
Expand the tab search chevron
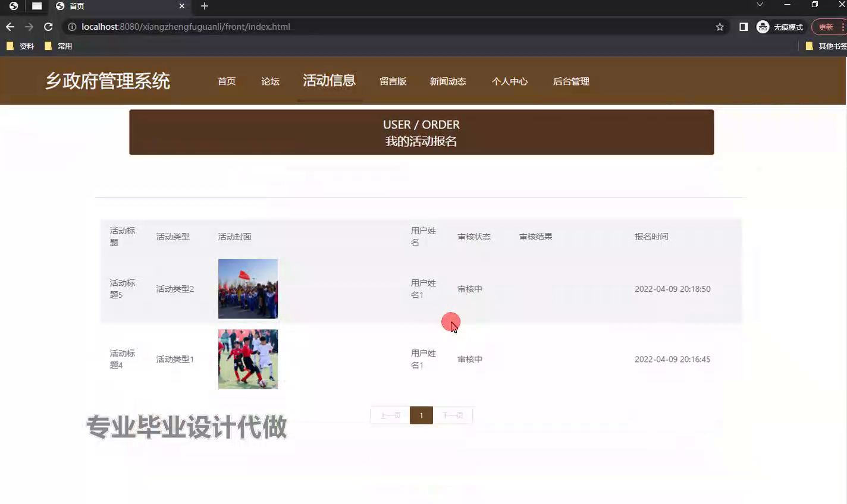[x=760, y=5]
